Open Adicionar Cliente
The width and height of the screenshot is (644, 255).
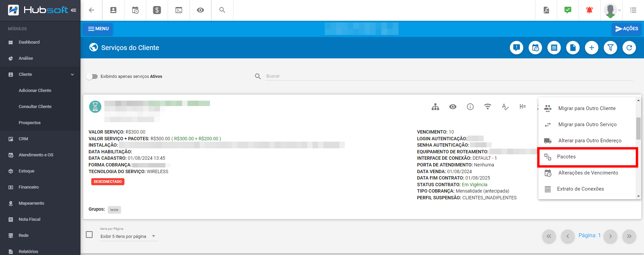tap(40, 91)
